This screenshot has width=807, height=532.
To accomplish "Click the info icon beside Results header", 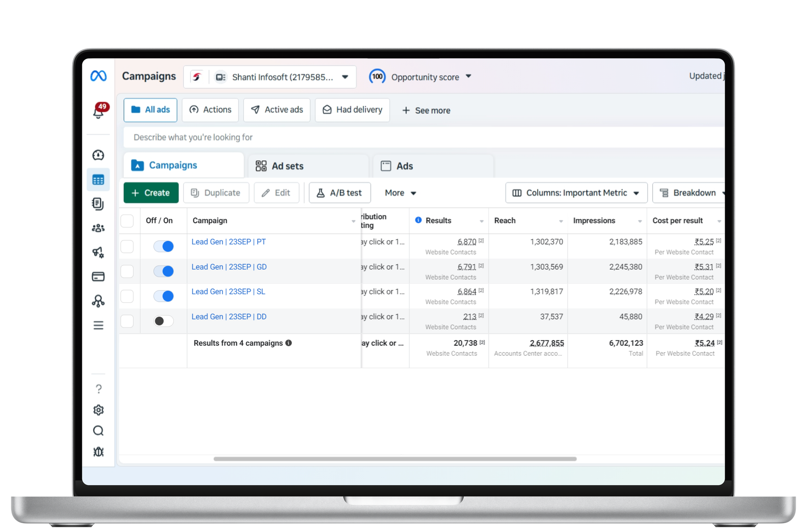I will click(418, 220).
